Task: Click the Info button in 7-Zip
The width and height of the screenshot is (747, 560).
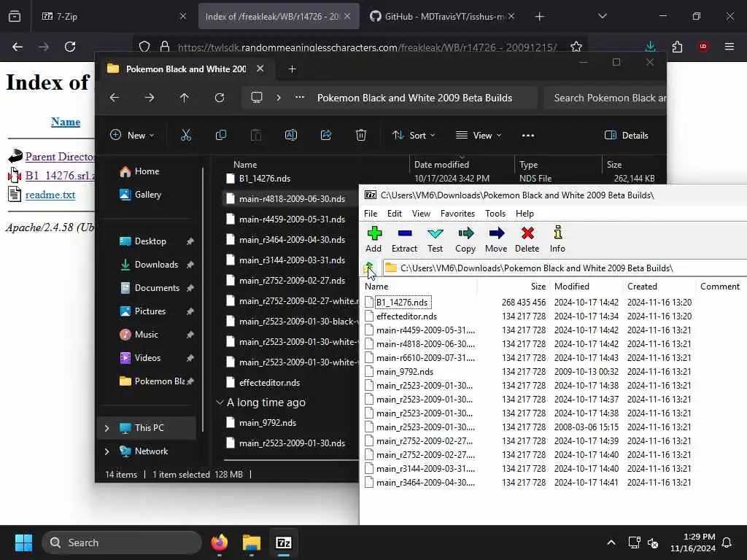Action: (557, 239)
